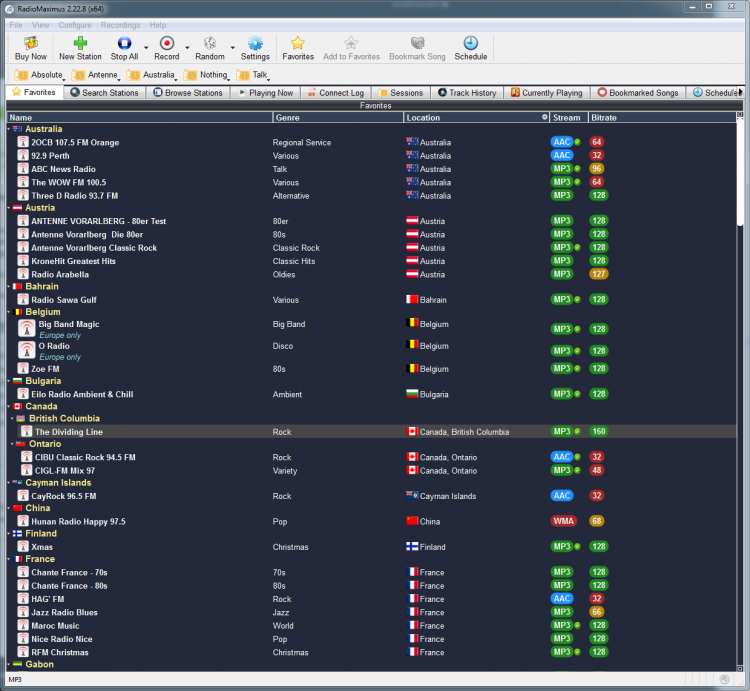Screen dimensions: 750x691
Task: Click the 160 bitrate badge for The Dividing Line
Action: [x=598, y=431]
